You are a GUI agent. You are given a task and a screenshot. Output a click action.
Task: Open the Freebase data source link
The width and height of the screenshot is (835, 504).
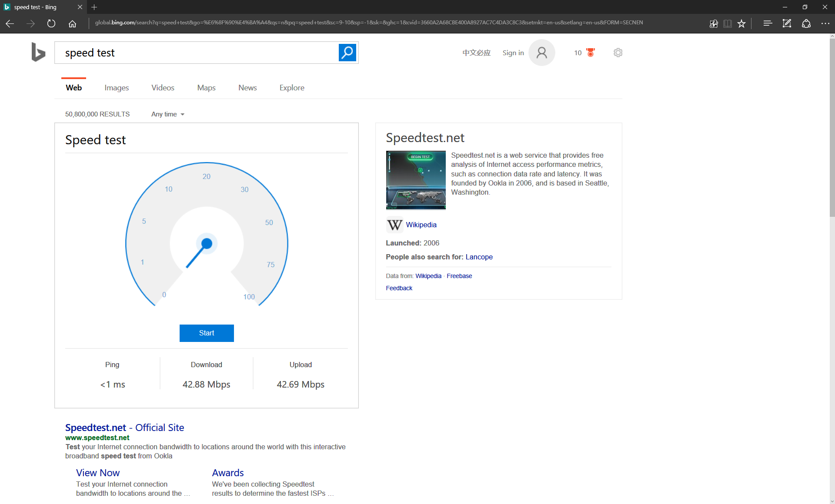459,276
